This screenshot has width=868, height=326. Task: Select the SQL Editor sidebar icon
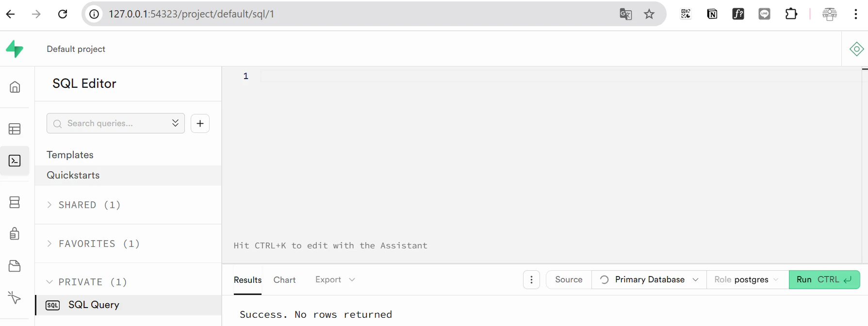point(15,161)
